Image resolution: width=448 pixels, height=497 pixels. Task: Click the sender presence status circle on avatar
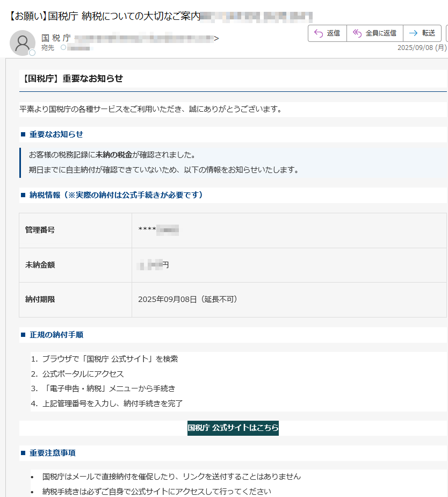pyautogui.click(x=32, y=53)
